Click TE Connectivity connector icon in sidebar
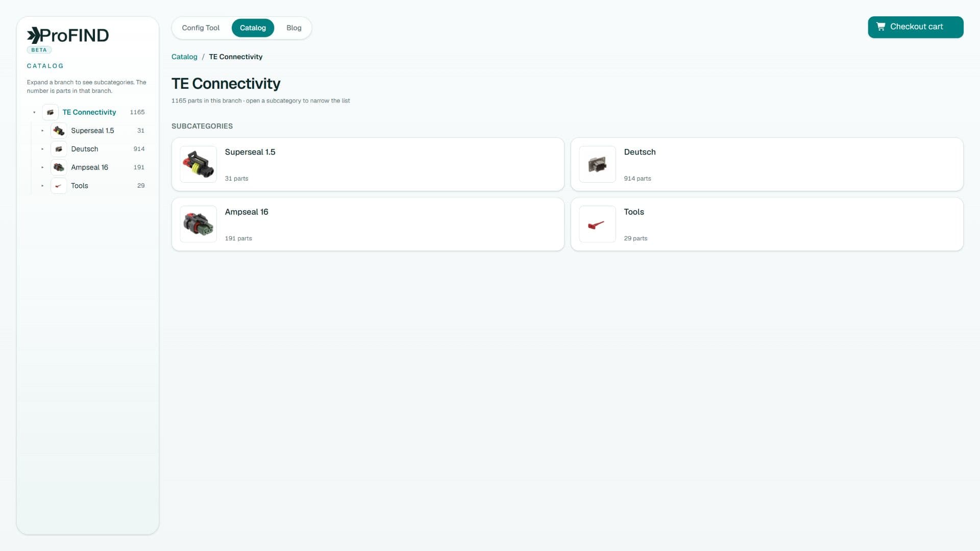Viewport: 980px width, 551px height. click(x=50, y=112)
